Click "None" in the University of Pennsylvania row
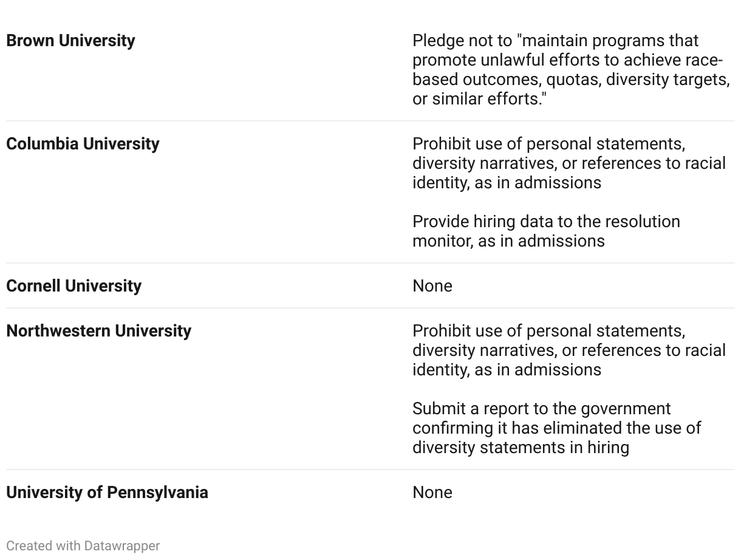This screenshot has width=741, height=560. [x=432, y=493]
